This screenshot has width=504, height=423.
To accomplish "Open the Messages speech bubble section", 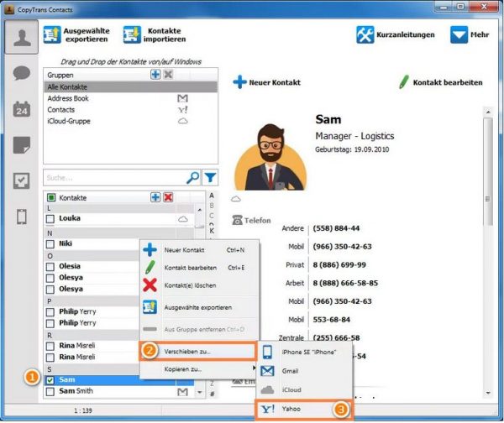I will [22, 73].
